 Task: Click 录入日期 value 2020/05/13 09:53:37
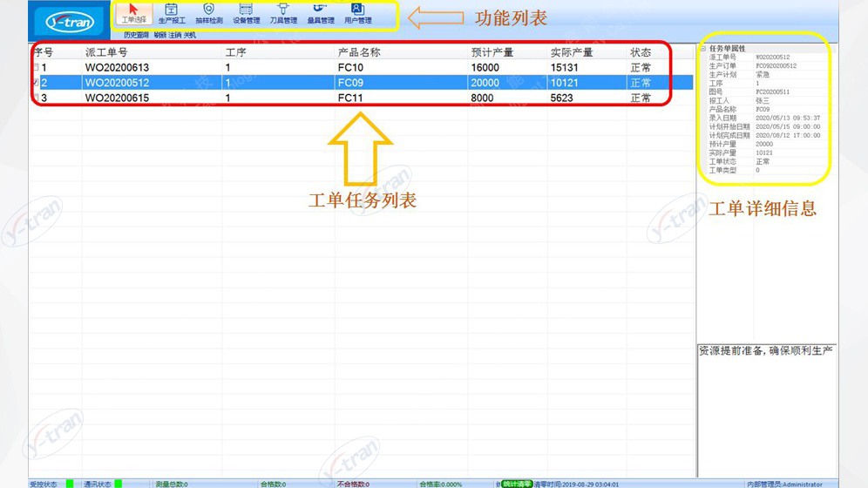(x=788, y=118)
